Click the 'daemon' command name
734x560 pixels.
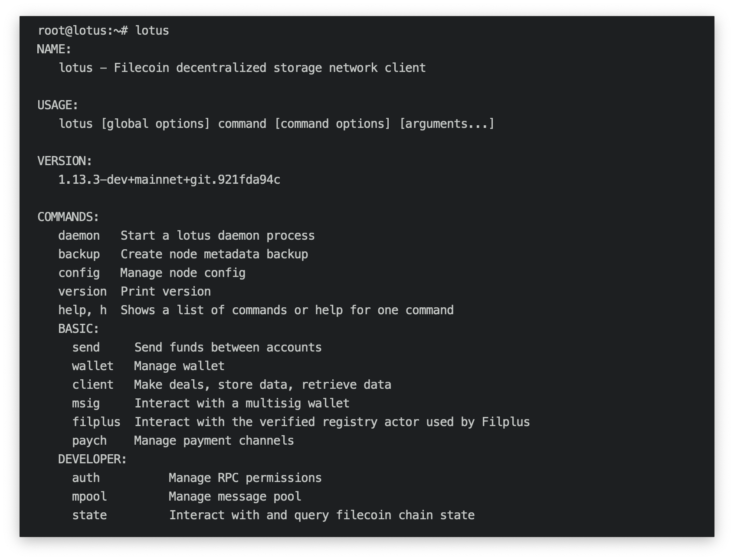[79, 235]
